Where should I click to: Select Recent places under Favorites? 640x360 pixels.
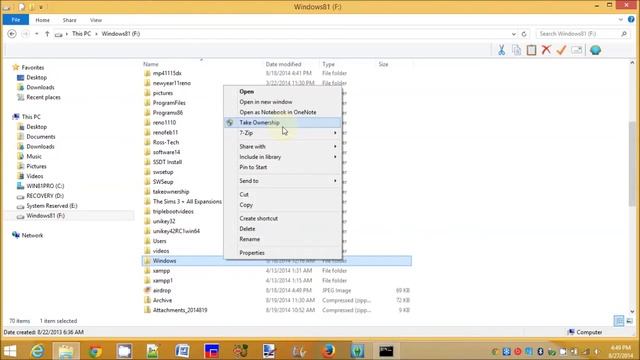pyautogui.click(x=43, y=97)
